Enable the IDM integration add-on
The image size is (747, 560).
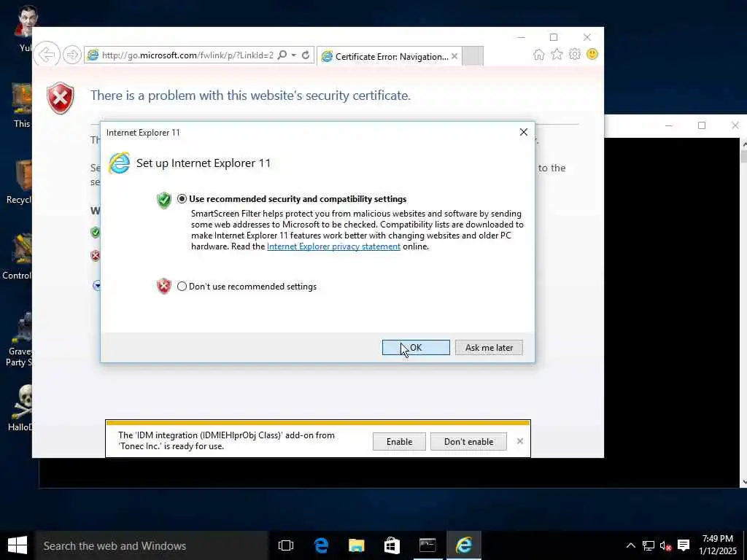coord(399,441)
